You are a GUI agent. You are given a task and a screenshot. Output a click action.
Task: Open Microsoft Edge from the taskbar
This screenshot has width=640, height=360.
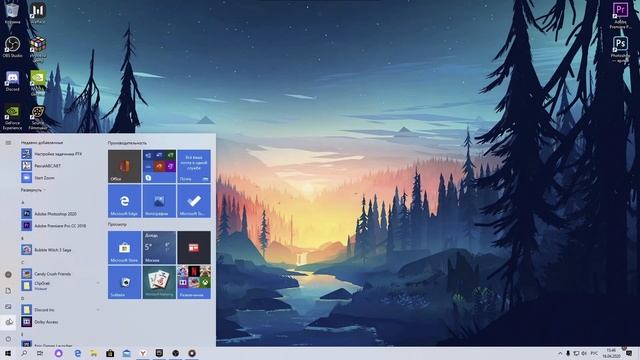[x=78, y=353]
